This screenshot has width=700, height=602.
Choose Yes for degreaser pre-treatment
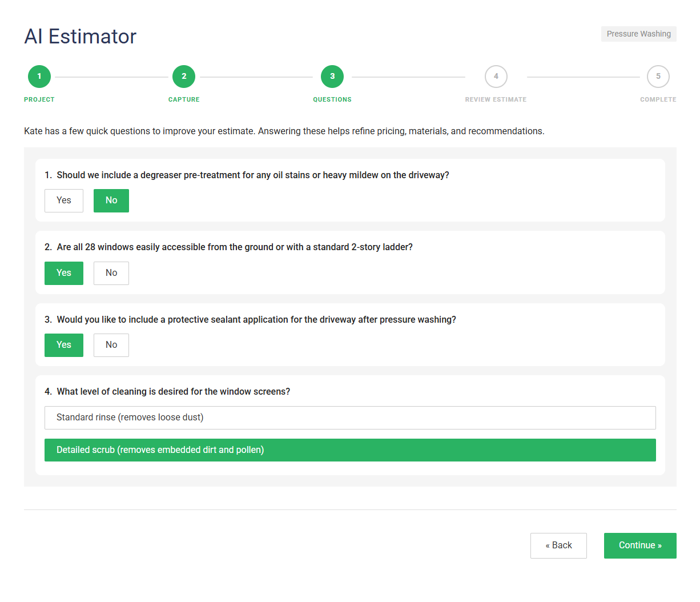tap(64, 200)
